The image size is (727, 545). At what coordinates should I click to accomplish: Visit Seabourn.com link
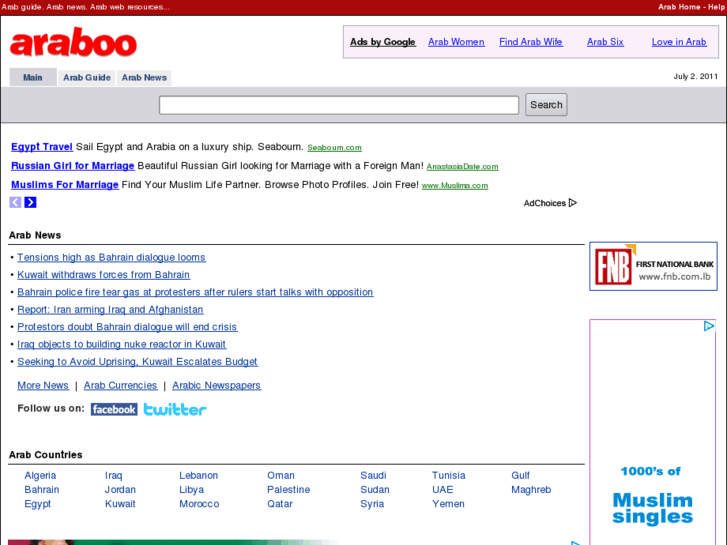click(334, 147)
